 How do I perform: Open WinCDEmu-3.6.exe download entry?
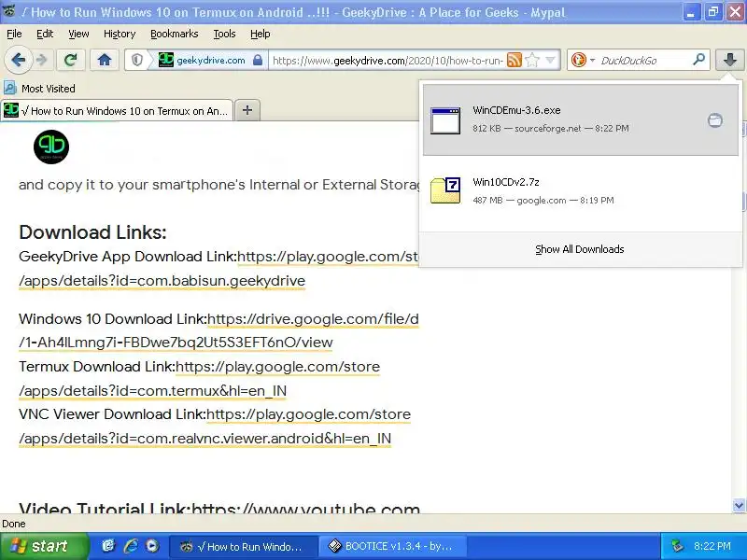click(x=580, y=119)
